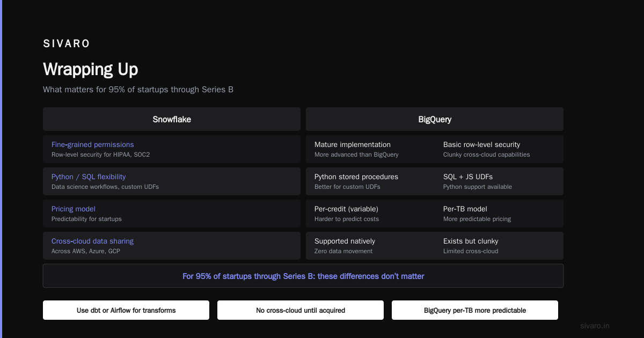
Task: Click Fine-grained permissions row title
Action: tap(92, 144)
